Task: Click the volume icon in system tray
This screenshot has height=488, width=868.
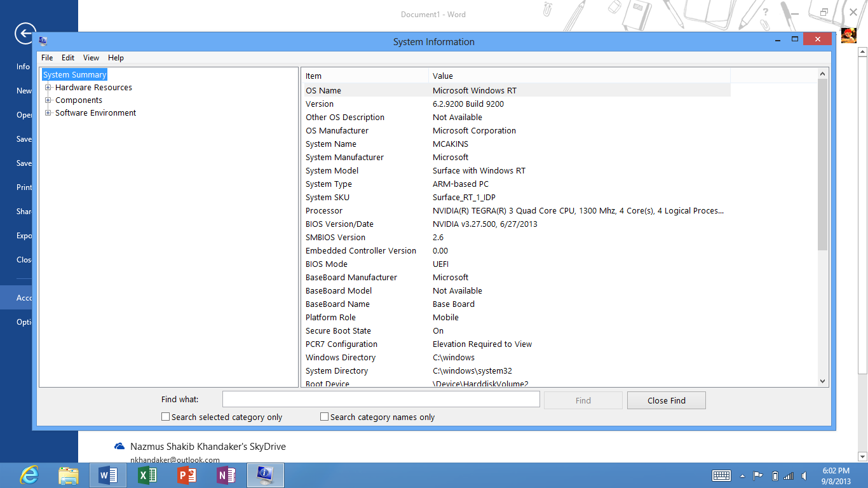Action: tap(803, 475)
